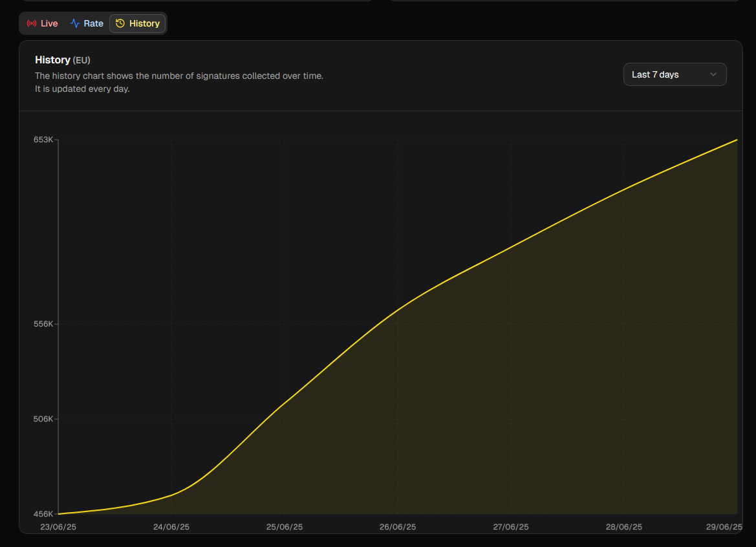
Task: Click the 24/06/25 date label
Action: [171, 527]
